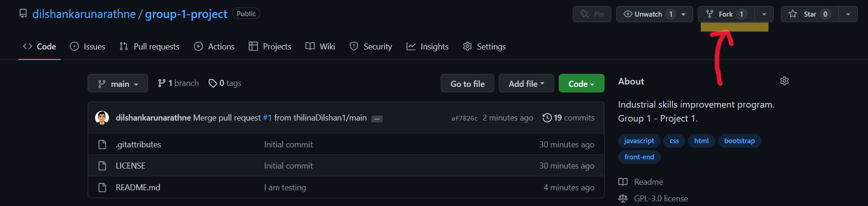Open dilshankarunarathne commit author link

[x=153, y=118]
